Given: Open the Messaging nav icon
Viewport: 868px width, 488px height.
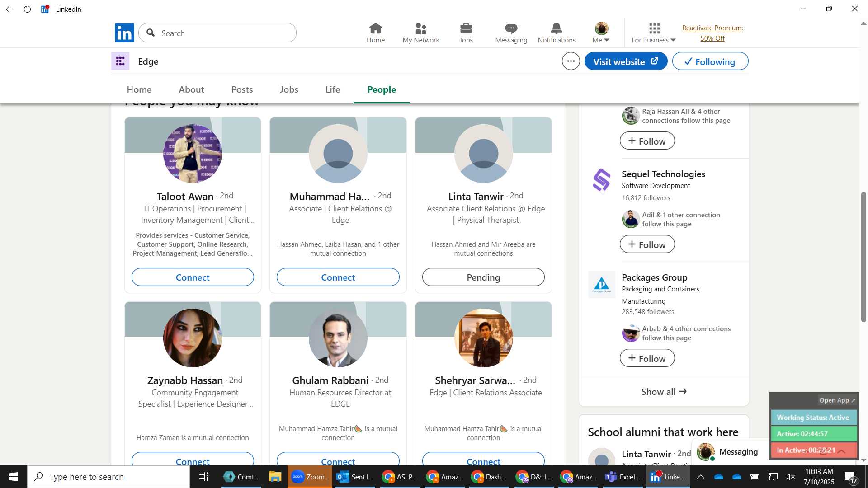Looking at the screenshot, I should coord(511,33).
